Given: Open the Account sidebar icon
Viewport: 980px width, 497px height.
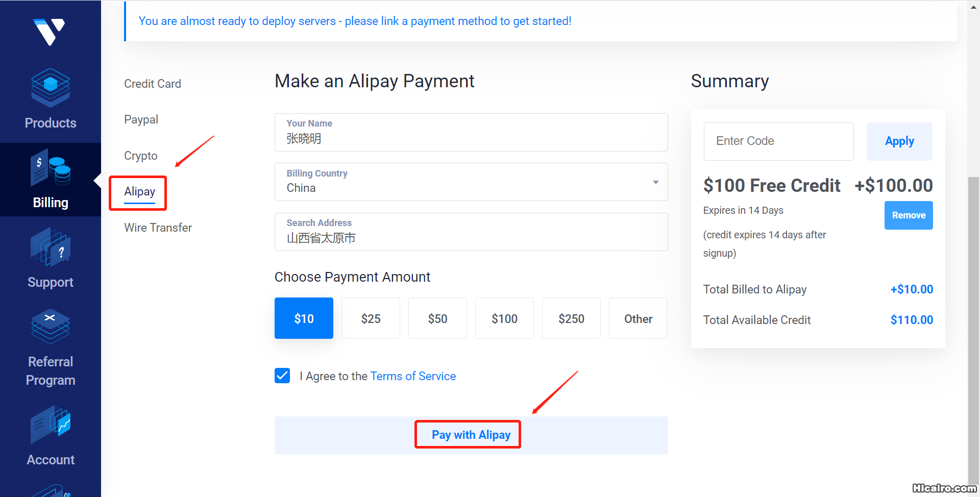Looking at the screenshot, I should click(50, 425).
